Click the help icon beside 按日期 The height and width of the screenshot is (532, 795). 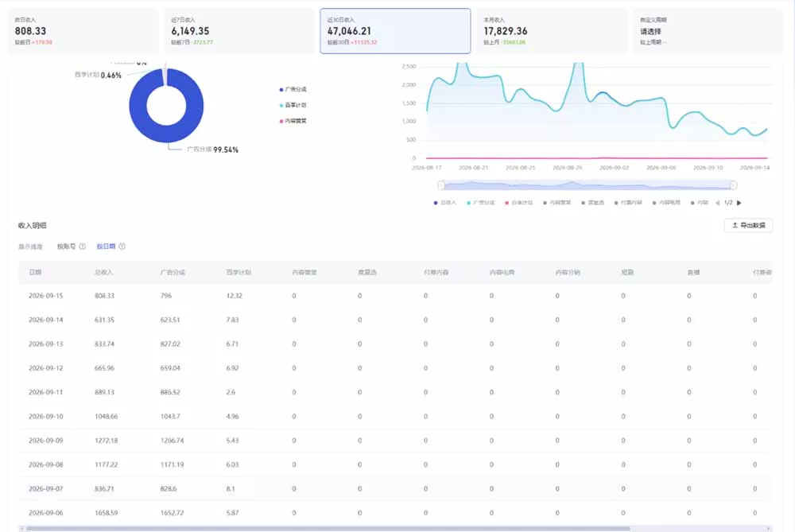coord(122,247)
